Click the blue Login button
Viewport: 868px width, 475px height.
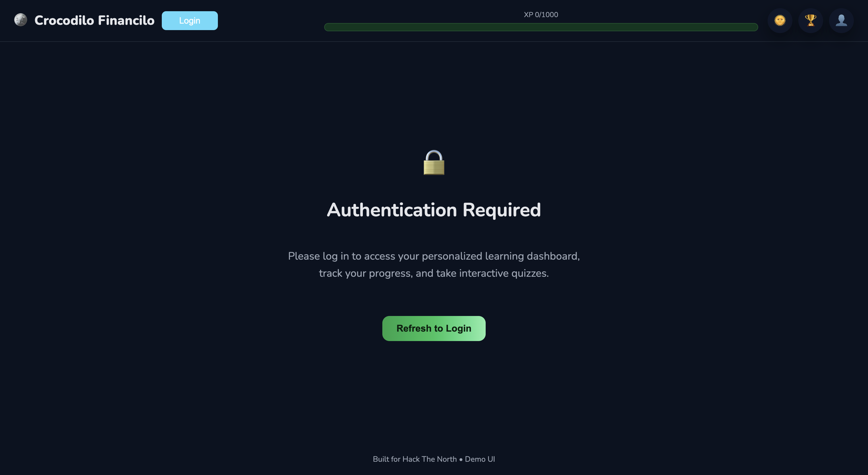[190, 21]
